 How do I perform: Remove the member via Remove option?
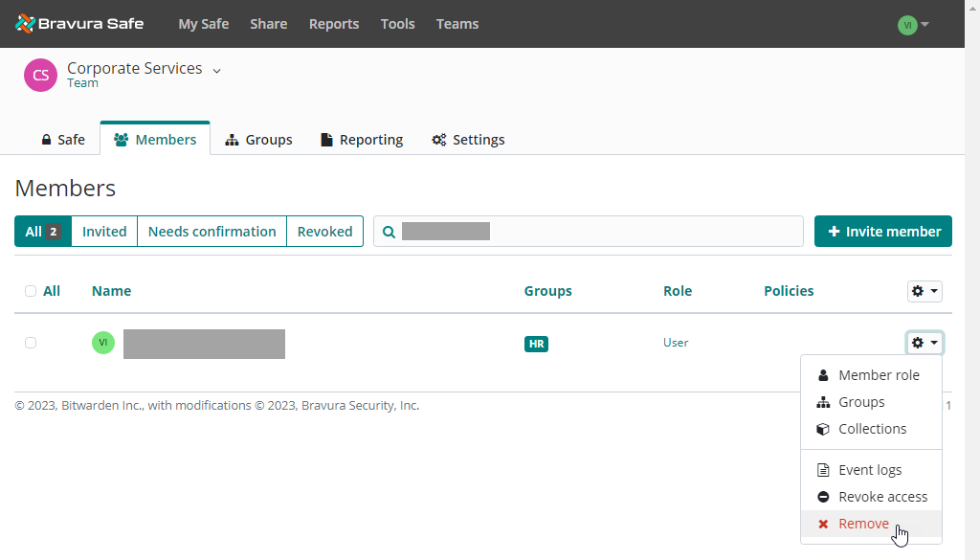coord(862,524)
